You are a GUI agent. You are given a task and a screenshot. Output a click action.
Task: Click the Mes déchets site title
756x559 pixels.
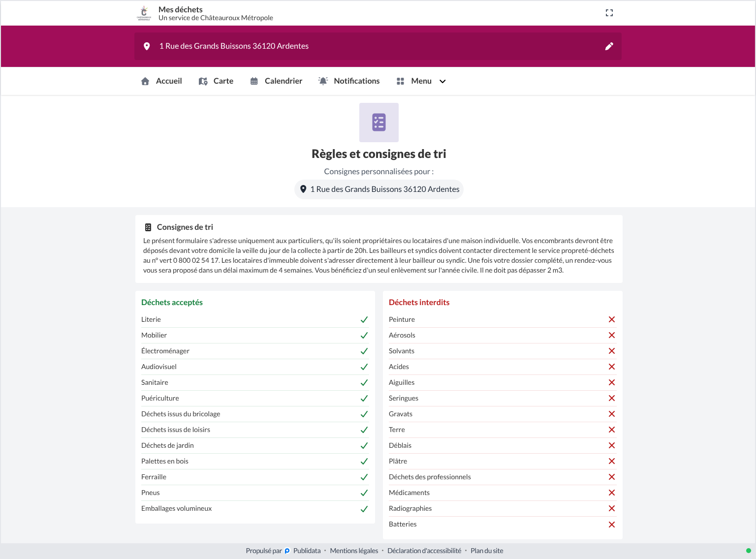pos(181,9)
